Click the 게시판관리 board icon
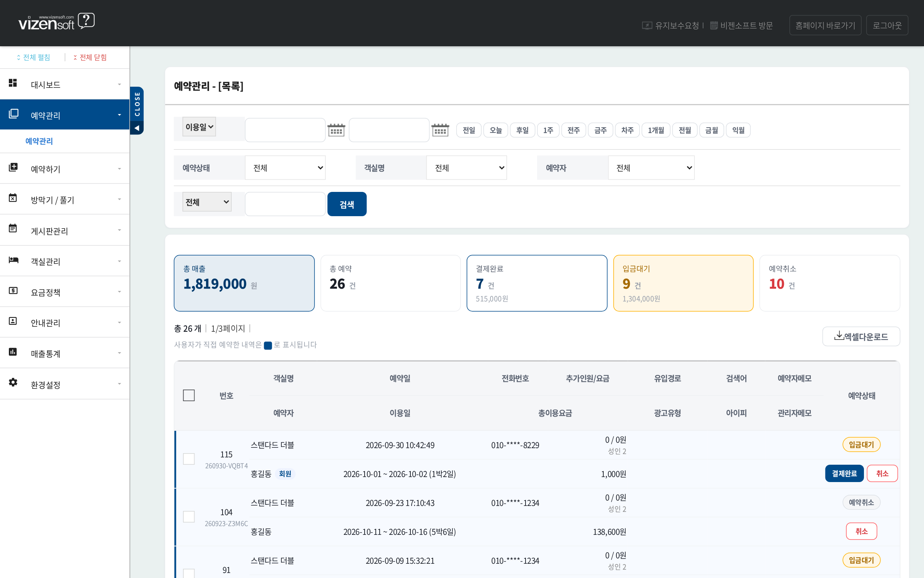The height and width of the screenshot is (578, 924). coord(13,229)
